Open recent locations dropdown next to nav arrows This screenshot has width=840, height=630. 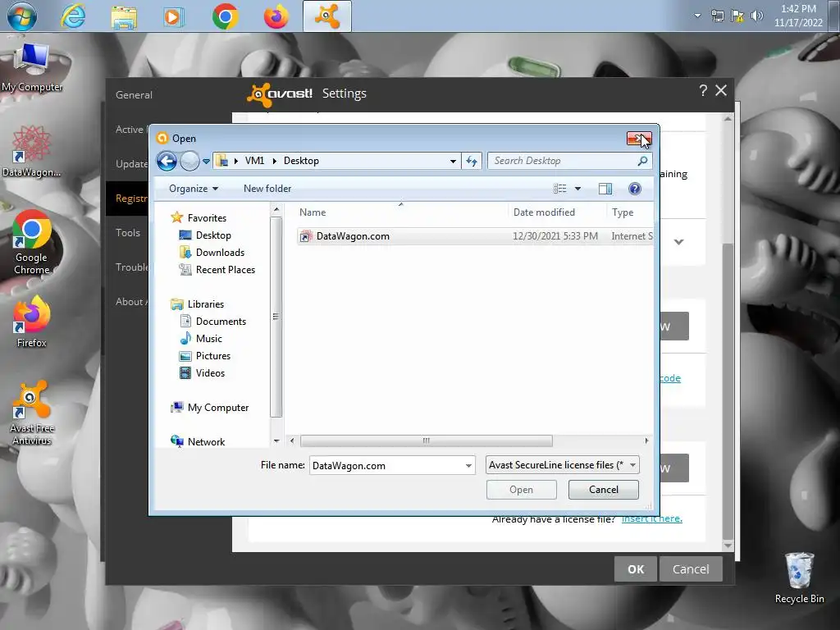[x=206, y=162]
